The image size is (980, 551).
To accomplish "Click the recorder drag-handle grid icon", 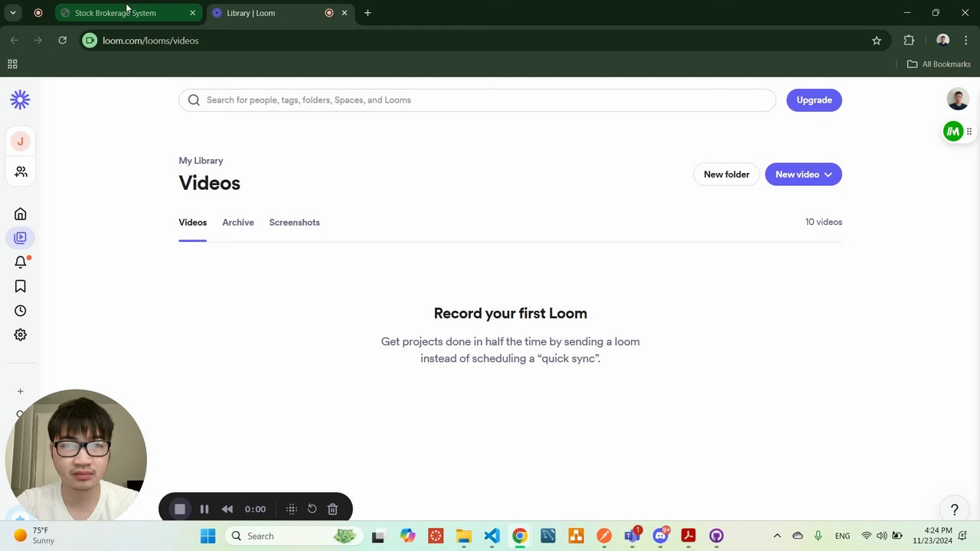I will [292, 509].
